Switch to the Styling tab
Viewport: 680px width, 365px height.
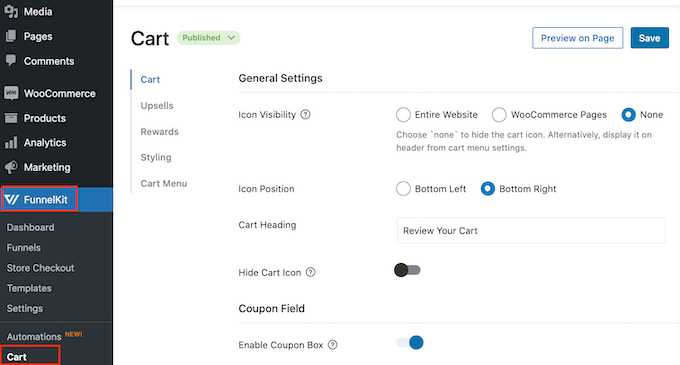point(156,157)
